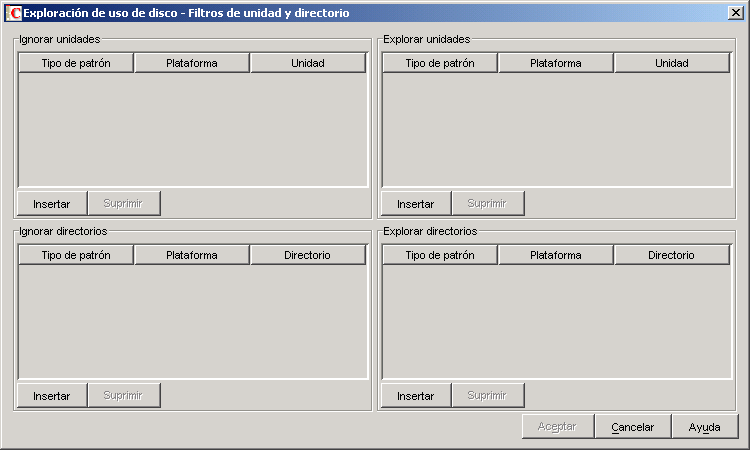Screen dimensions: 750x450
Task: Close the Filtros de unidad y directorio dialog
Action: [x=736, y=13]
